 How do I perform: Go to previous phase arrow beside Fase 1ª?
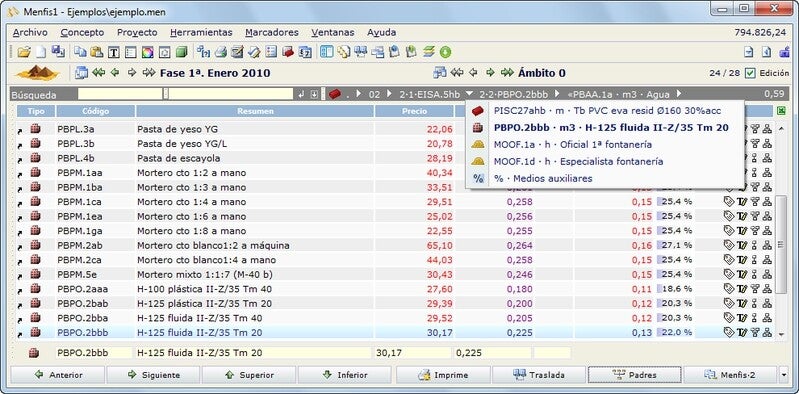click(x=115, y=73)
